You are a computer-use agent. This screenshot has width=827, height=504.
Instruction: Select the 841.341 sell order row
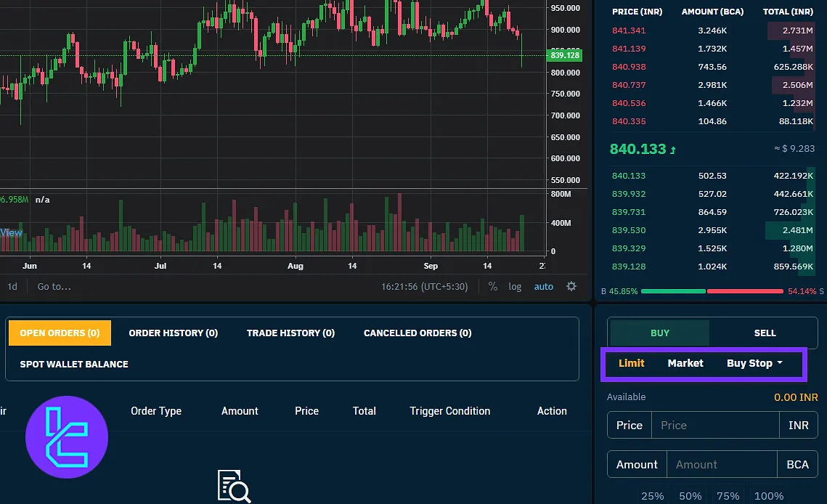712,31
